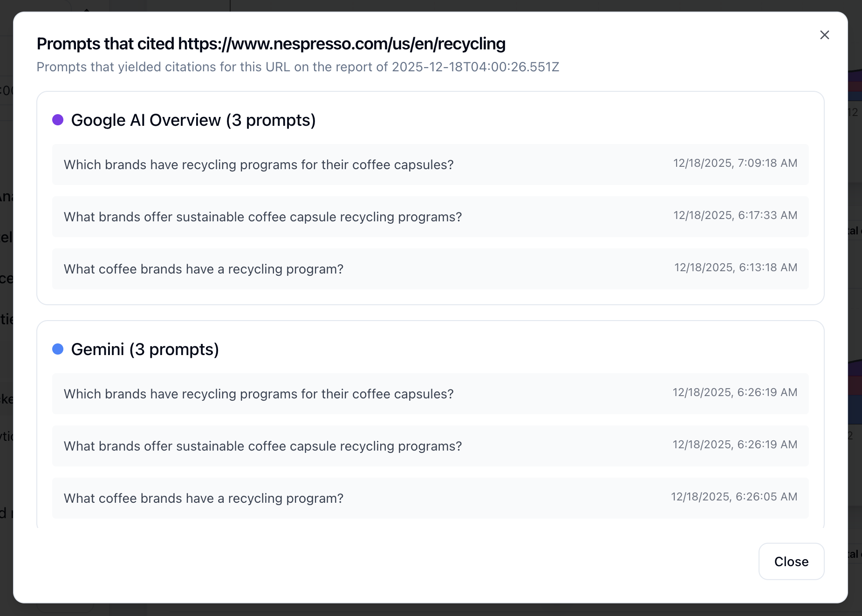Viewport: 862px width, 616px height.
Task: Select the Google AI Overview (3 prompts) heading
Action: tap(193, 120)
